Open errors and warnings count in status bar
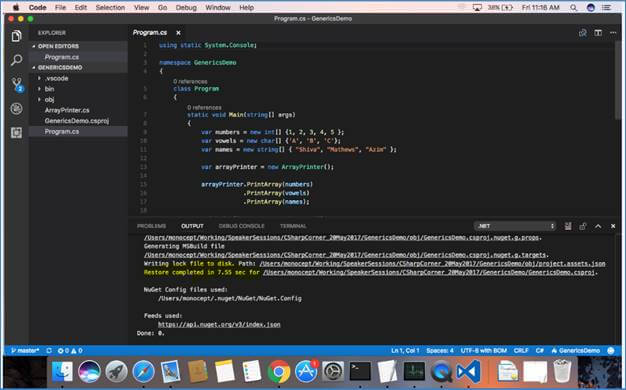 (x=70, y=350)
